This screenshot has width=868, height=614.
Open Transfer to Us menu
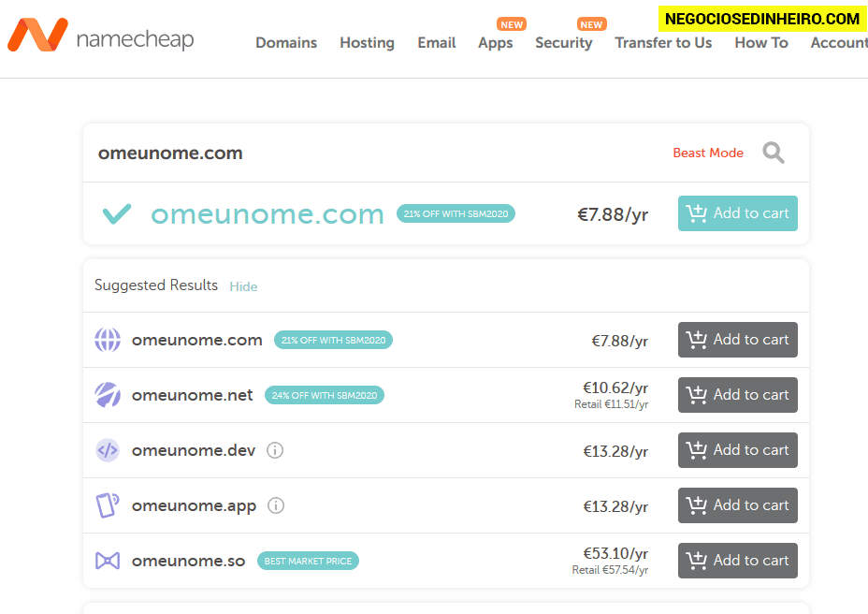click(x=663, y=43)
